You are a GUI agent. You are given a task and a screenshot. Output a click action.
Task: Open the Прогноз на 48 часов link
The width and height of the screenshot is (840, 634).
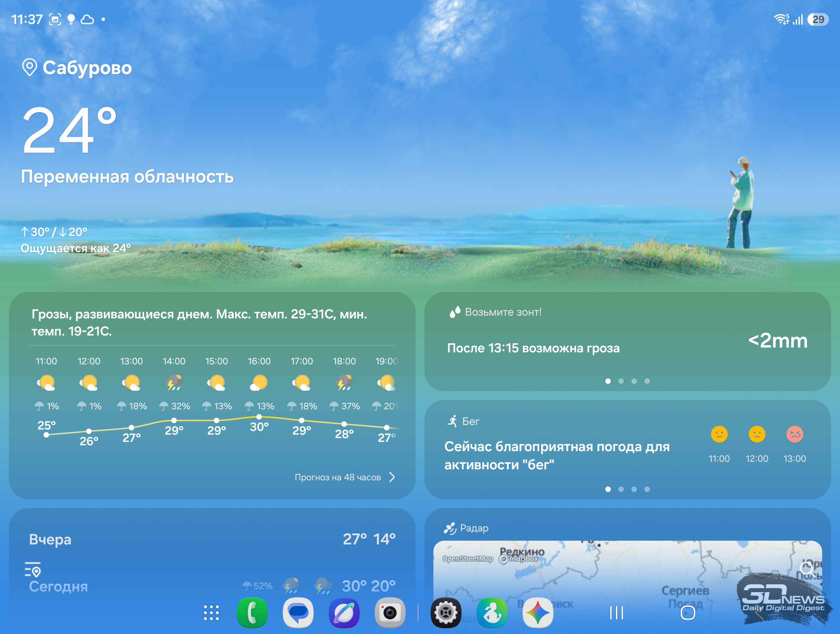click(x=338, y=477)
